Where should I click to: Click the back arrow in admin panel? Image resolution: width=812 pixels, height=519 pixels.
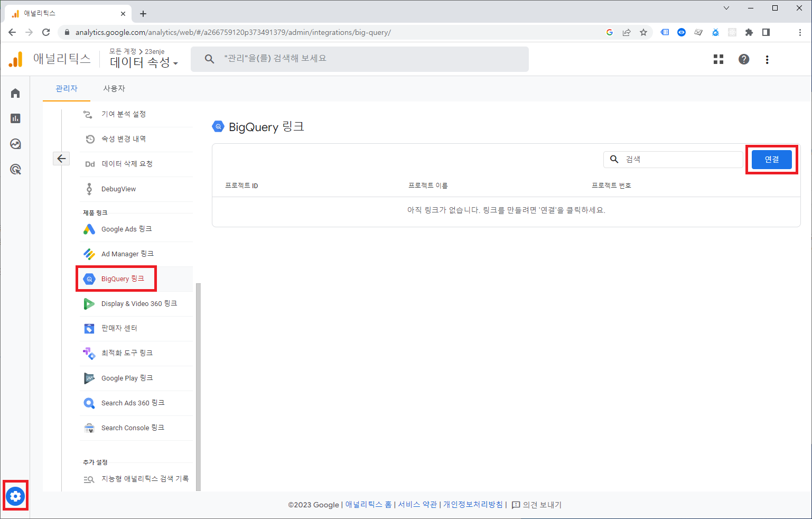(x=61, y=159)
